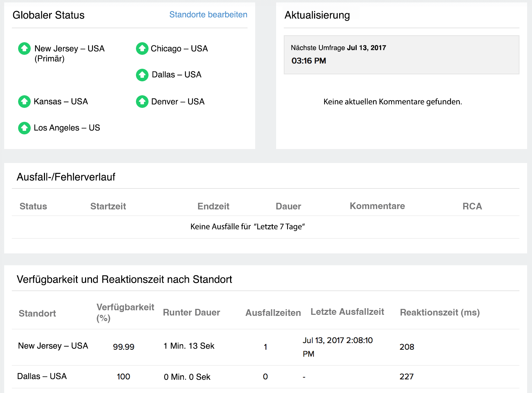Select the Chicago – USA location label
The width and height of the screenshot is (532, 393).
(x=179, y=49)
